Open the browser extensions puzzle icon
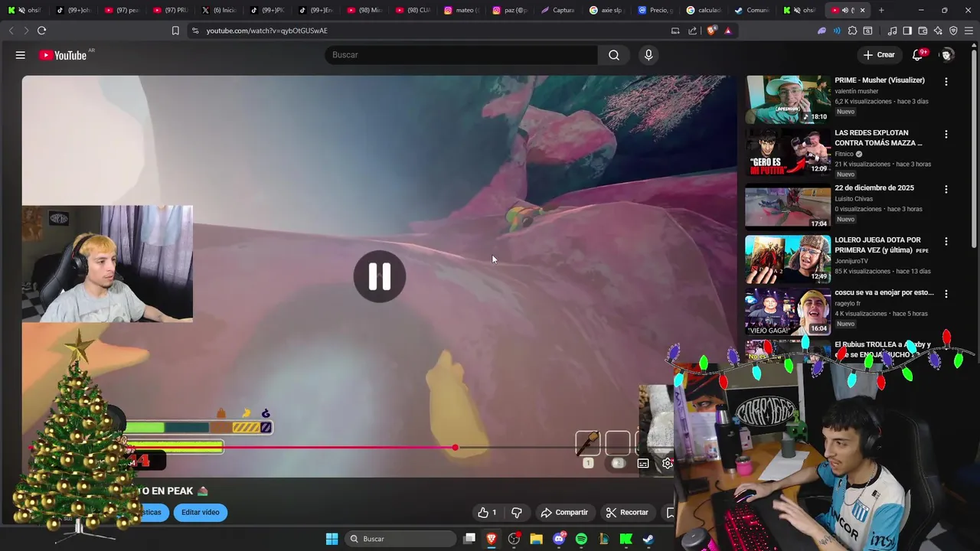 [852, 31]
